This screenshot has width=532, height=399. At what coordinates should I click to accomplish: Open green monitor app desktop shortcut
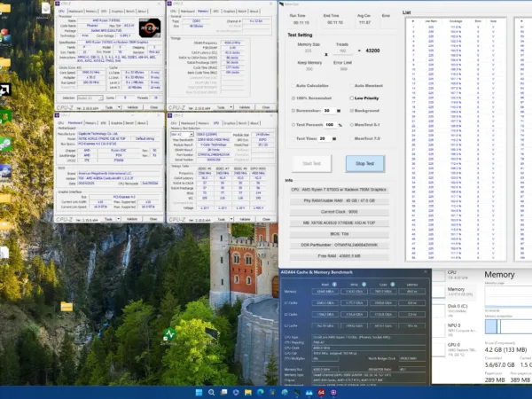point(169,334)
